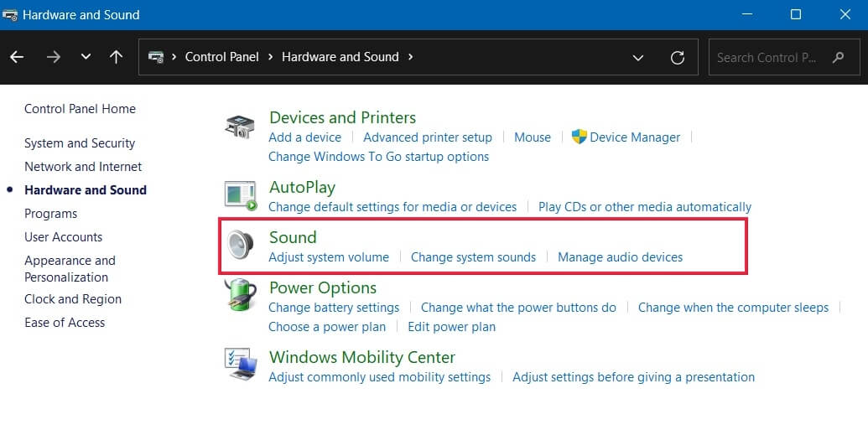Click Add a device link

pyautogui.click(x=305, y=137)
